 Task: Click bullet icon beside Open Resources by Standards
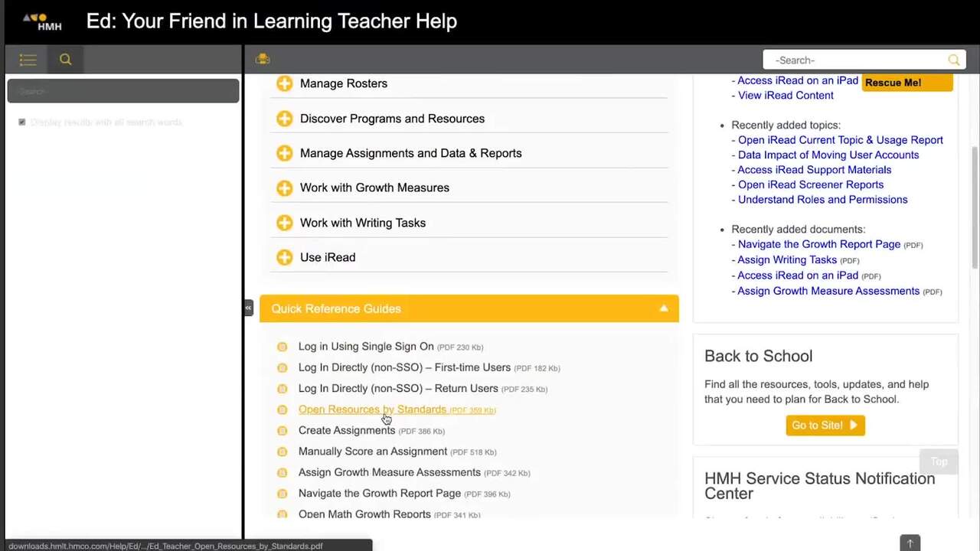(x=282, y=409)
